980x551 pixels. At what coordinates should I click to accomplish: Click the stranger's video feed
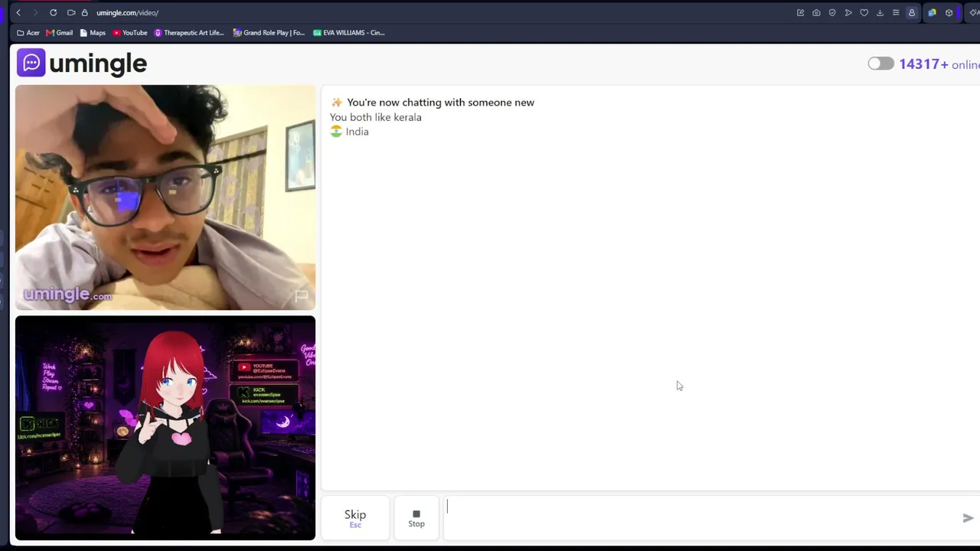pyautogui.click(x=165, y=197)
